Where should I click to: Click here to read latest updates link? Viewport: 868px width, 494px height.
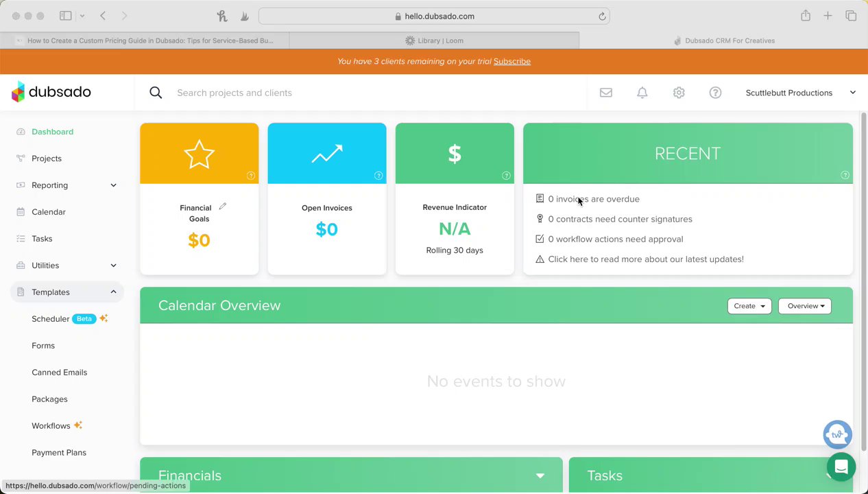coord(646,259)
